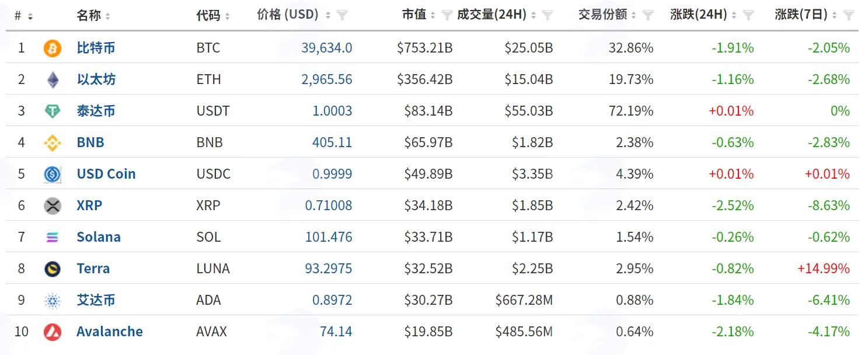This screenshot has width=868, height=355.
Task: Click Ethereum price 2,965.56
Action: 327,79
